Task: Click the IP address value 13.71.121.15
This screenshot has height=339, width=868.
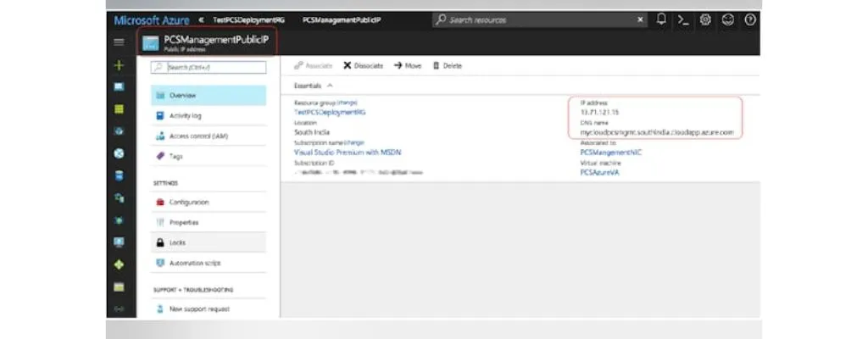Action: pyautogui.click(x=599, y=112)
